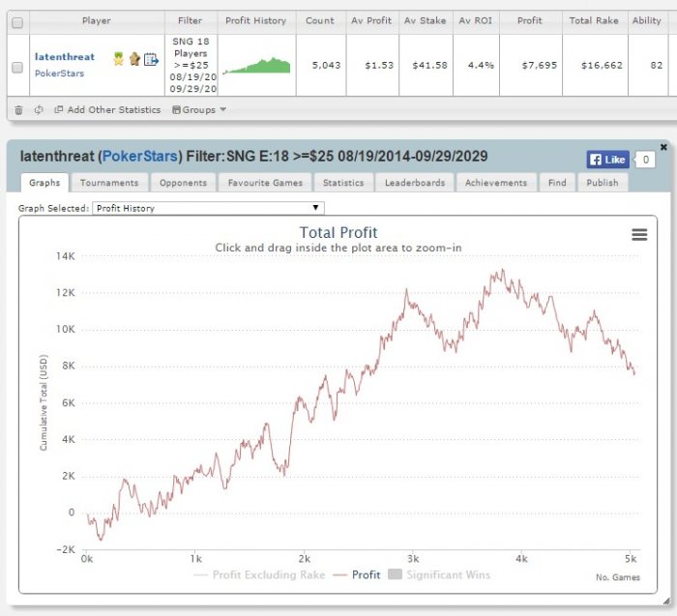Open the Graph Selected Profit History dropdown
Screen dimensions: 677x616
click(x=208, y=208)
